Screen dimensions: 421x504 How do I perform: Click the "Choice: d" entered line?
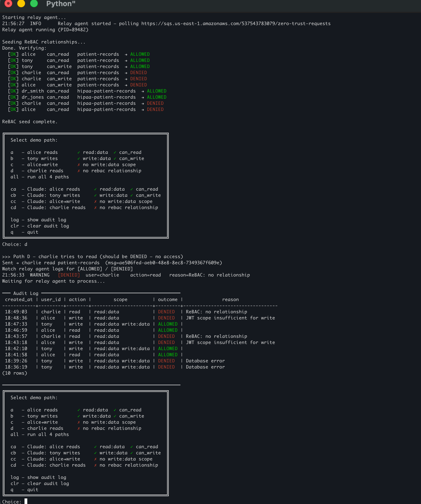[15, 244]
